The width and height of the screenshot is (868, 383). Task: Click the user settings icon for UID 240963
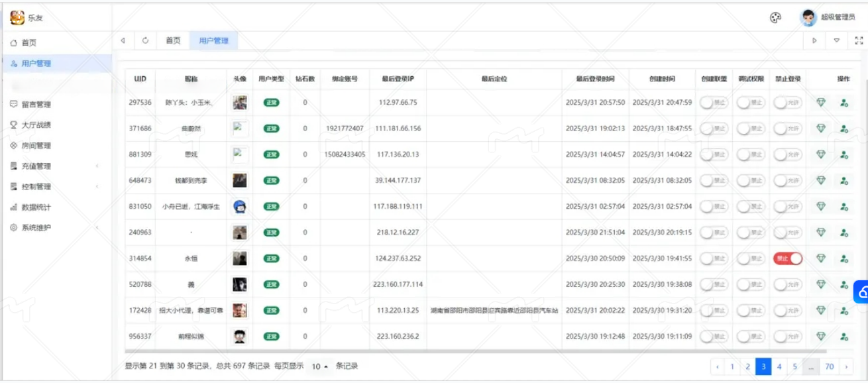pos(843,233)
